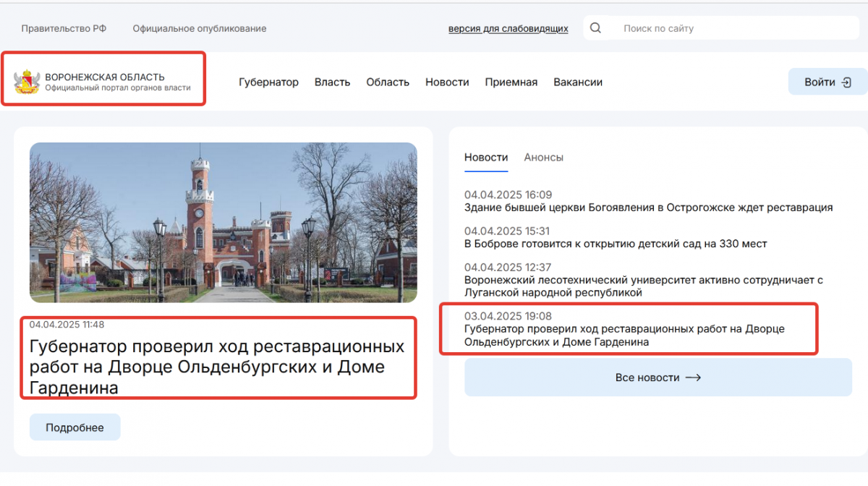Open news about детский сад in Боброве
This screenshot has height=486, width=868.
pyautogui.click(x=615, y=244)
